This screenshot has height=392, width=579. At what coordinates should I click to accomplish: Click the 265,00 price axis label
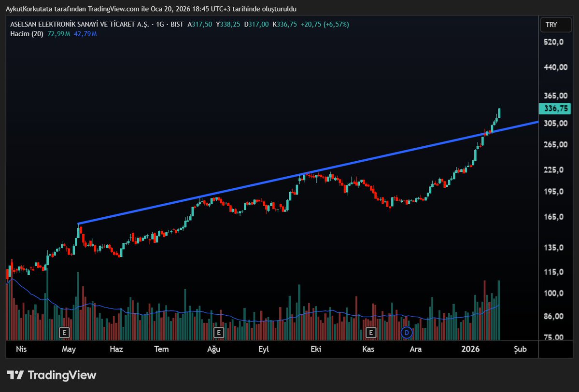click(556, 144)
